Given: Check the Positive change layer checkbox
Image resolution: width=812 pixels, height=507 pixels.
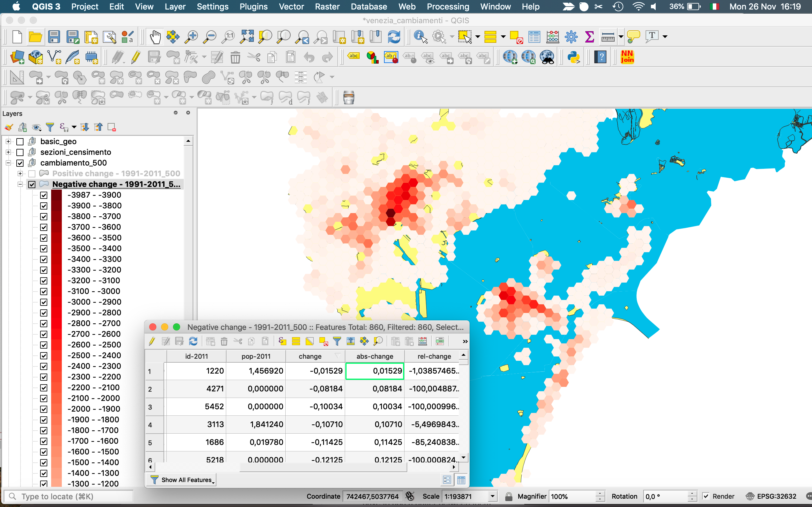Looking at the screenshot, I should tap(32, 174).
